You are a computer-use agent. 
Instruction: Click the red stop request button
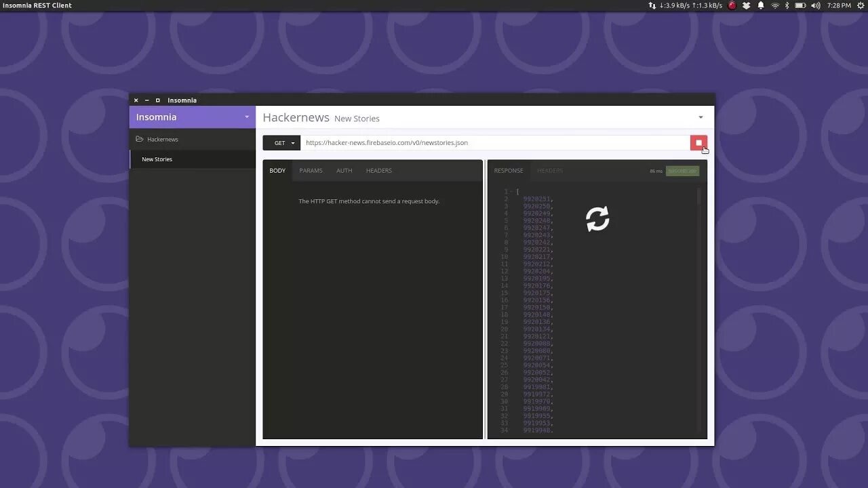coord(698,143)
